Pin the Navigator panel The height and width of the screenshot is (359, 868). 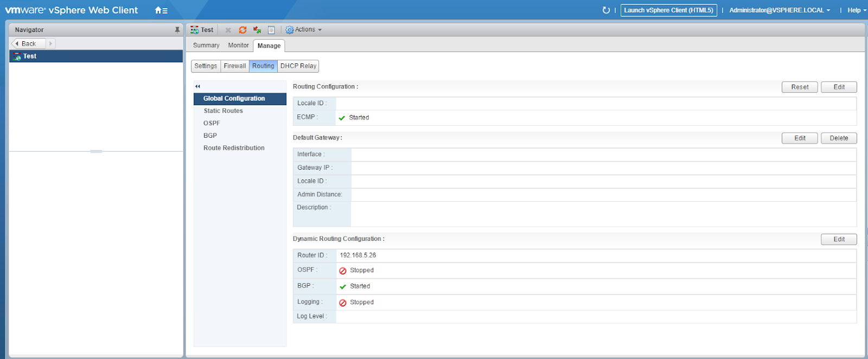177,30
